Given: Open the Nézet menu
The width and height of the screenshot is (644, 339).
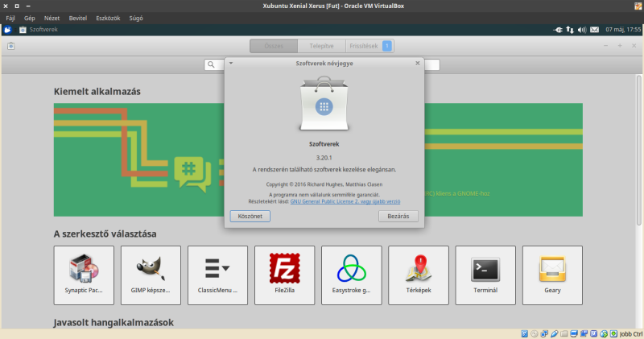Looking at the screenshot, I should pos(52,18).
